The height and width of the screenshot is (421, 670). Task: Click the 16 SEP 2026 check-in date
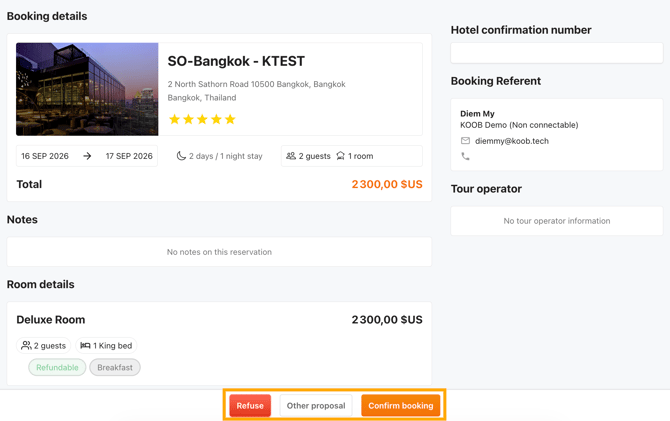45,156
